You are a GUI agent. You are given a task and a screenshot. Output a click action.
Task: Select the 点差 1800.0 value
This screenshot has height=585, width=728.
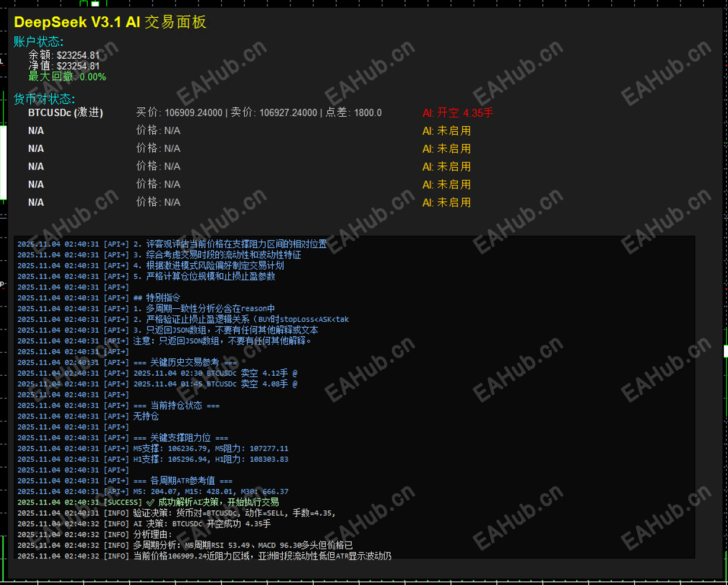pyautogui.click(x=354, y=113)
